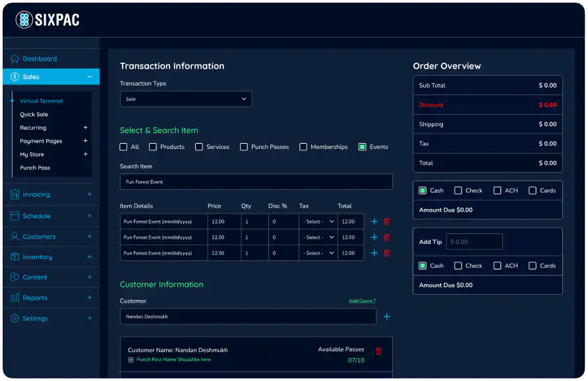The height and width of the screenshot is (381, 588).
Task: Open the Content section icon
Action: [15, 277]
